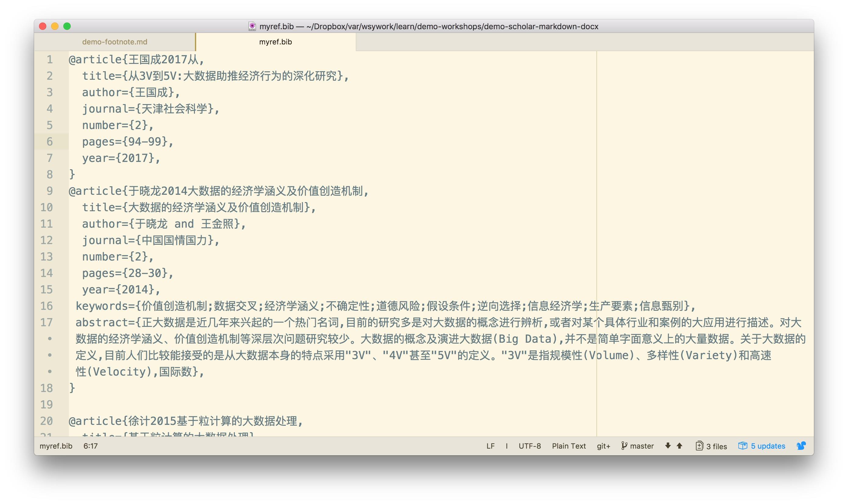Click the 6:17 cursor position indicator
The width and height of the screenshot is (848, 504).
tap(90, 446)
